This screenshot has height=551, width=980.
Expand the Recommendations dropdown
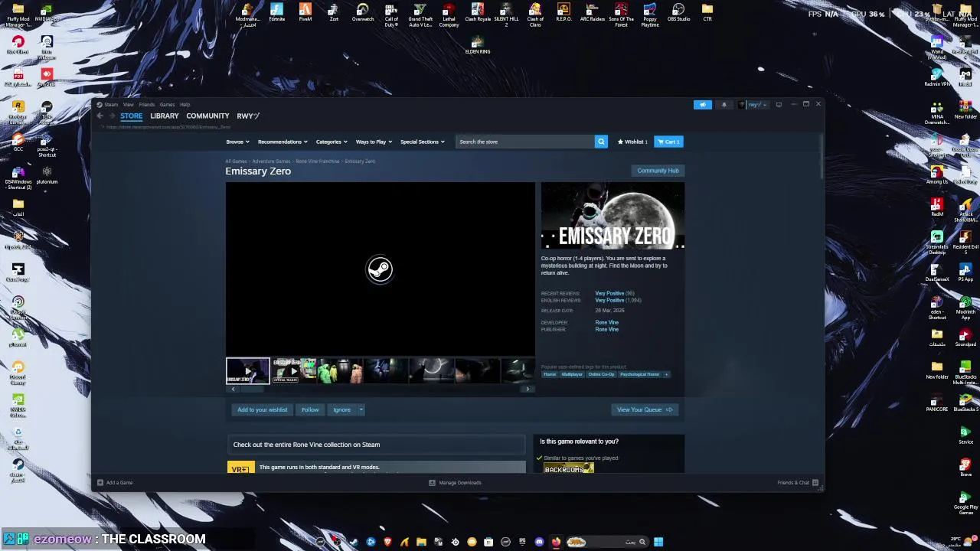[x=283, y=142]
